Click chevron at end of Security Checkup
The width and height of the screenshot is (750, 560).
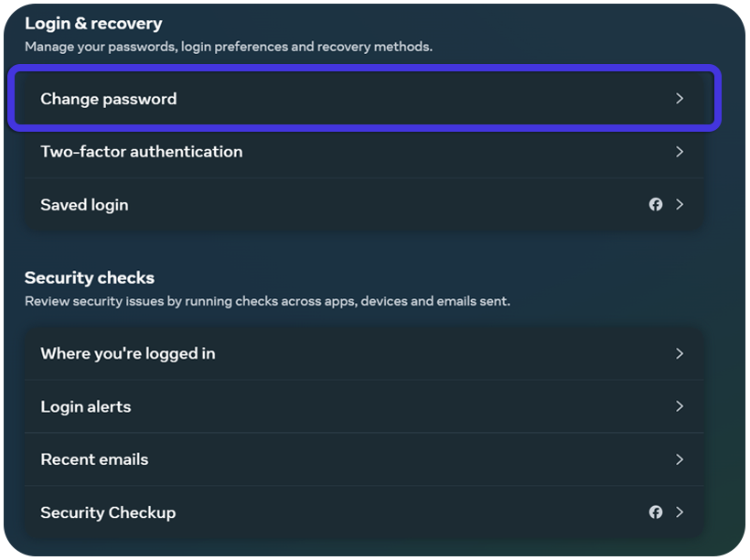click(x=680, y=512)
